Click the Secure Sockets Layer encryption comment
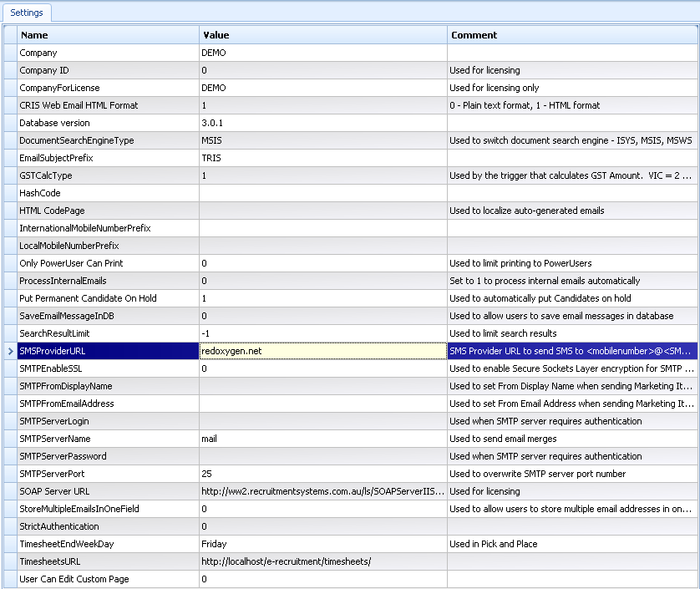The height and width of the screenshot is (589, 700). click(x=572, y=368)
